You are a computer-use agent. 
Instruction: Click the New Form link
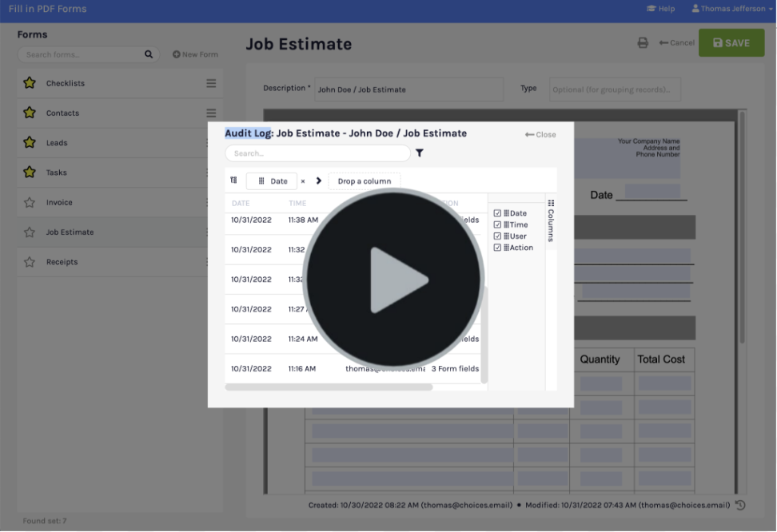point(195,55)
